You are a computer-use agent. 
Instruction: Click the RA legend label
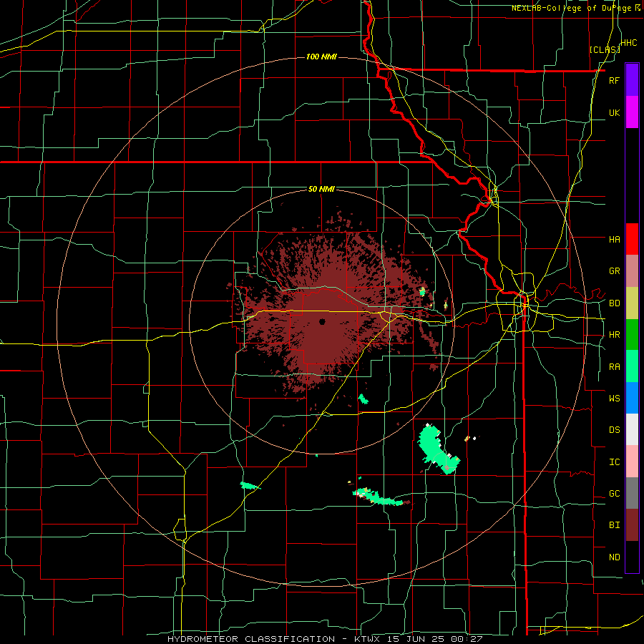(614, 367)
